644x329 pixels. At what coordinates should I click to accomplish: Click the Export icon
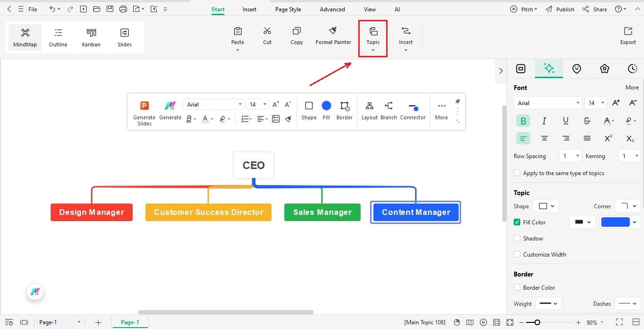tap(627, 36)
